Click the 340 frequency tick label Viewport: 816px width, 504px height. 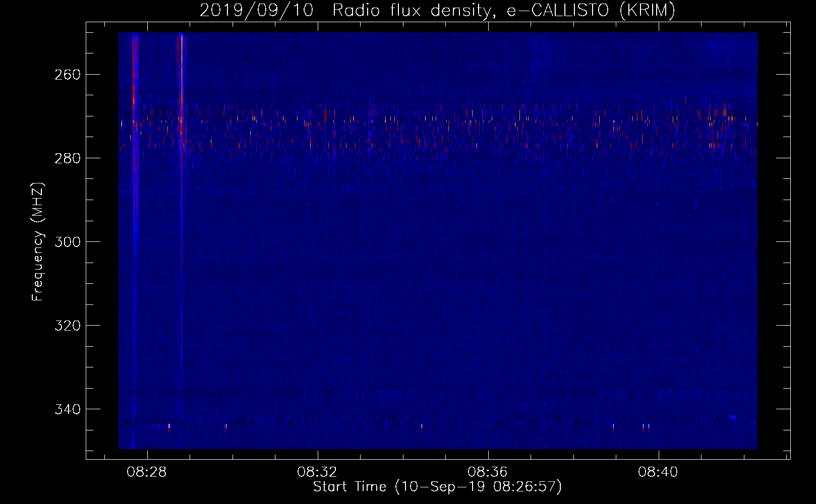pyautogui.click(x=68, y=409)
